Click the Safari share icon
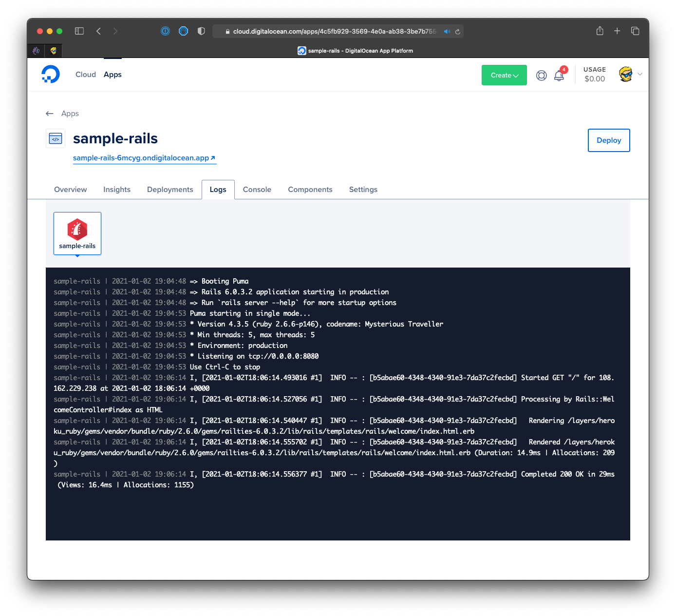Image resolution: width=676 pixels, height=616 pixels. [x=600, y=31]
